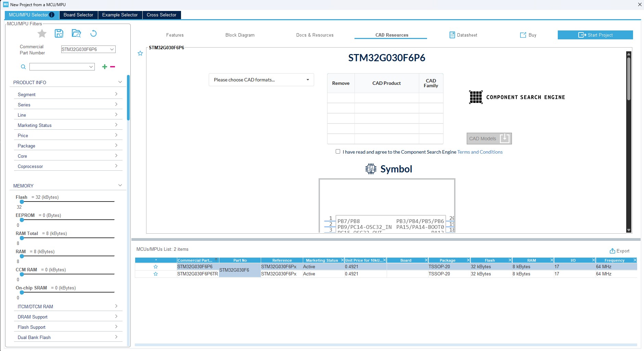Viewport: 644px width, 351px height.
Task: Open the Docs & Resources tab
Action: tap(315, 35)
